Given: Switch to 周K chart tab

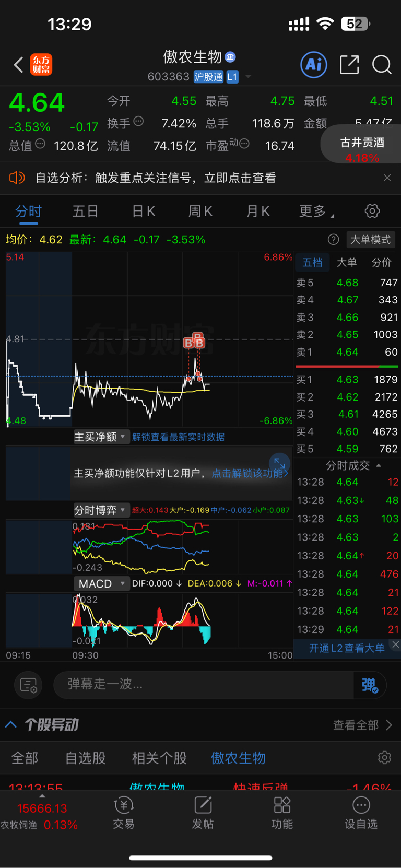Looking at the screenshot, I should 200,212.
